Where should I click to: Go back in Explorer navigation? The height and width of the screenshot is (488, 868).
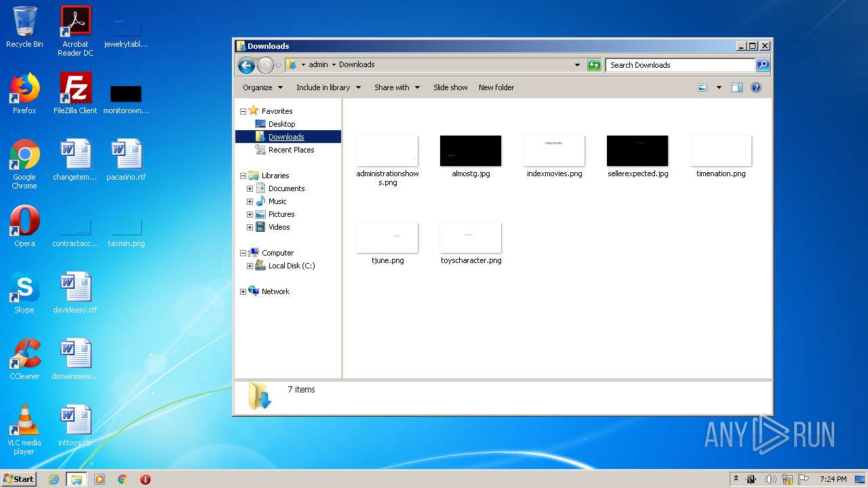pos(247,65)
